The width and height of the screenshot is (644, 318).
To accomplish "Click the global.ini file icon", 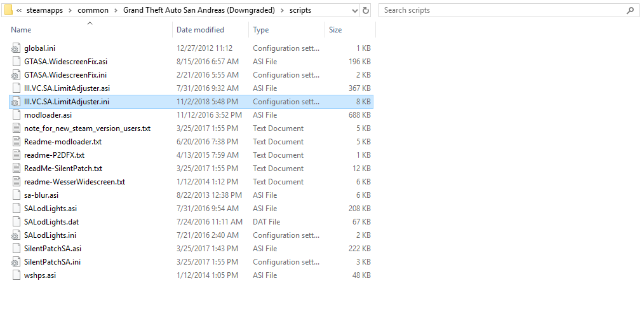I will [16, 48].
